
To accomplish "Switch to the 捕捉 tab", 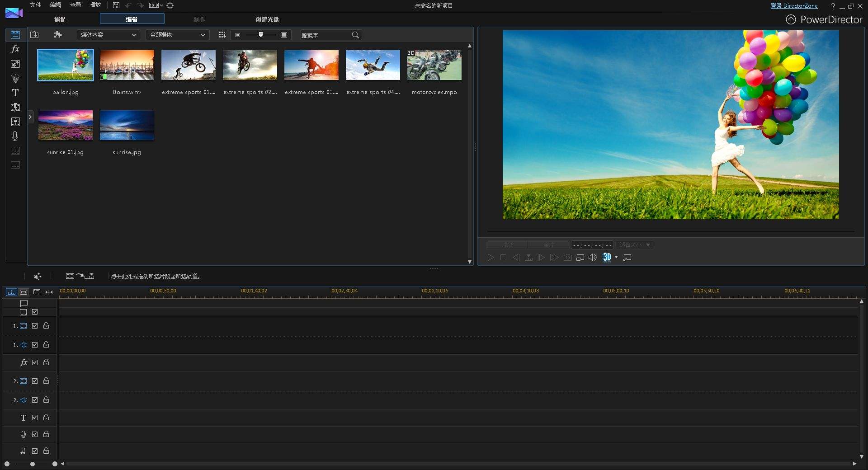I will point(60,19).
